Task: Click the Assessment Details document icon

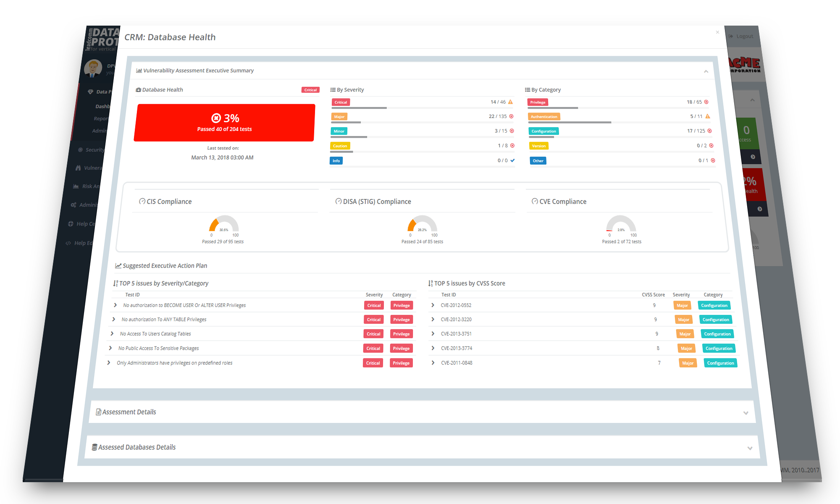Action: click(98, 412)
